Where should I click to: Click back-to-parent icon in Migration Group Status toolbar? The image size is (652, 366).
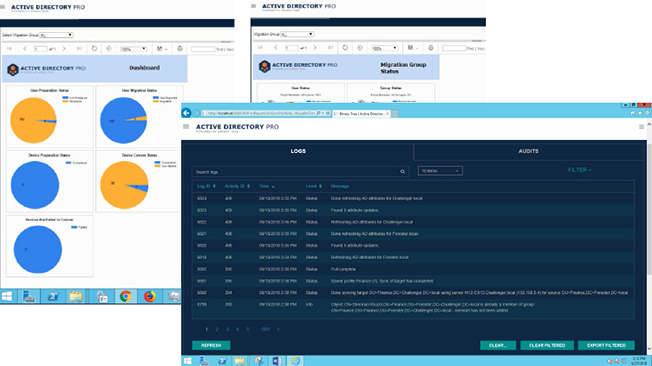click(x=360, y=48)
